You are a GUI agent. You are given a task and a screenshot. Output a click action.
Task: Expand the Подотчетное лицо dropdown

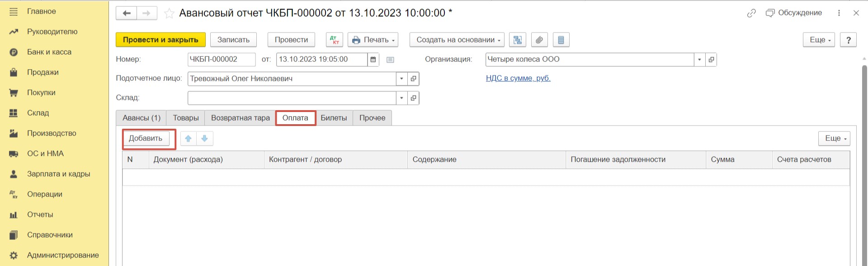coord(401,79)
